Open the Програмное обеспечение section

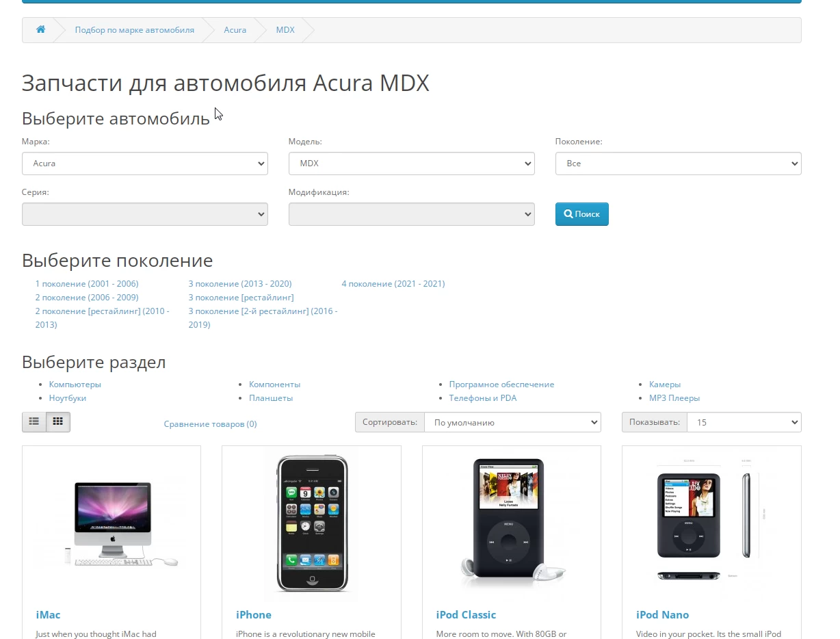502,384
